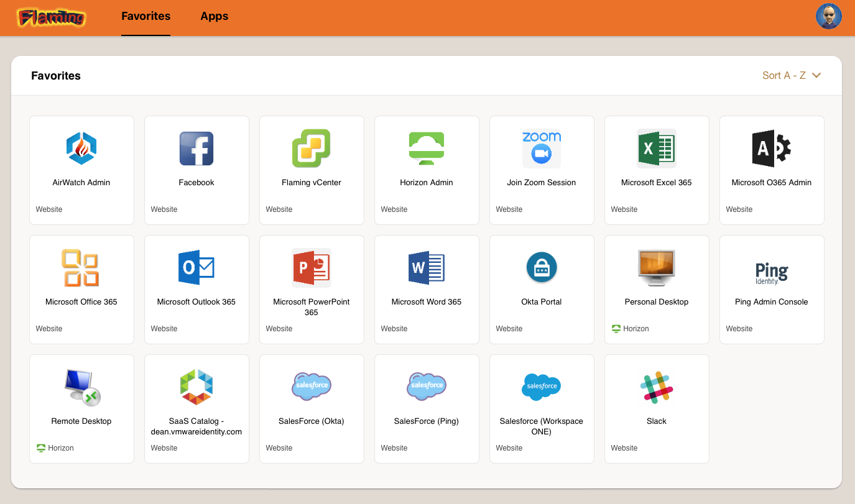Screen dimensions: 855x504
Task: Click the Horizon Admin monitor icon
Action: point(427,149)
